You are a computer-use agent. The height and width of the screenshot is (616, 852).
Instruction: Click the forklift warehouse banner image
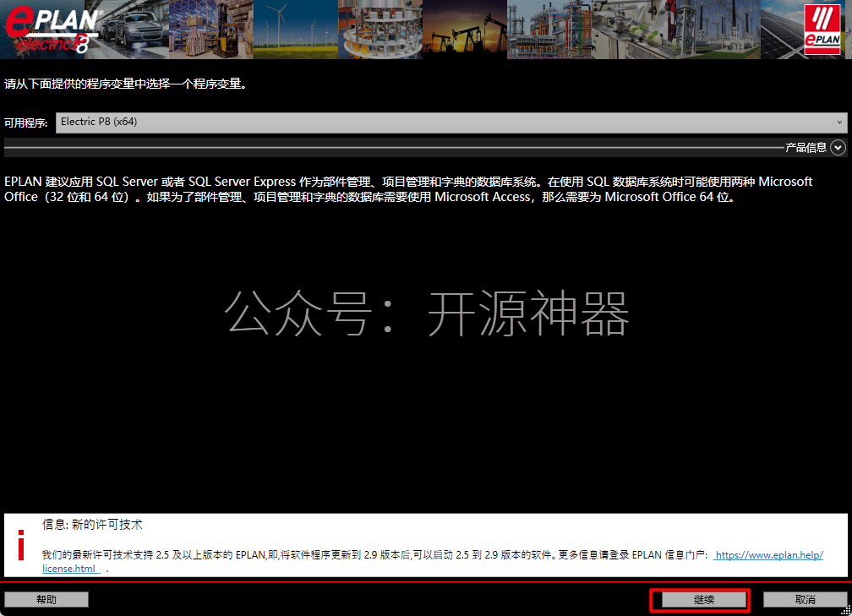[x=210, y=30]
